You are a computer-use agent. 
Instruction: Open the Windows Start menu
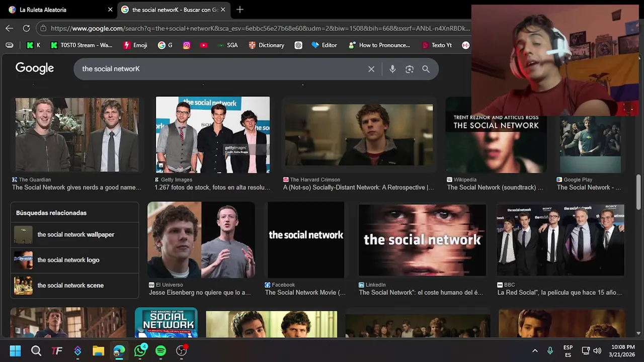15,350
